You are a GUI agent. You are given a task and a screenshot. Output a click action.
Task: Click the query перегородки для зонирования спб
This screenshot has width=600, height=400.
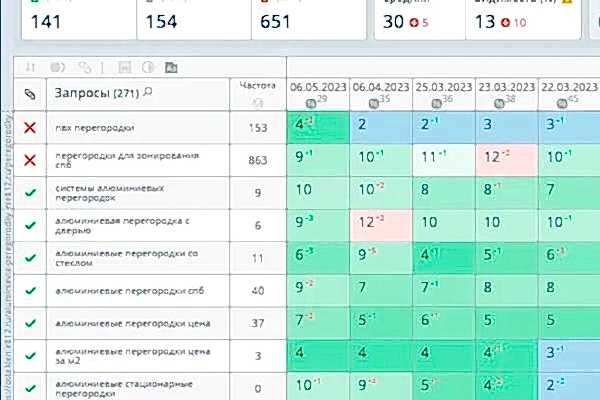(127, 160)
